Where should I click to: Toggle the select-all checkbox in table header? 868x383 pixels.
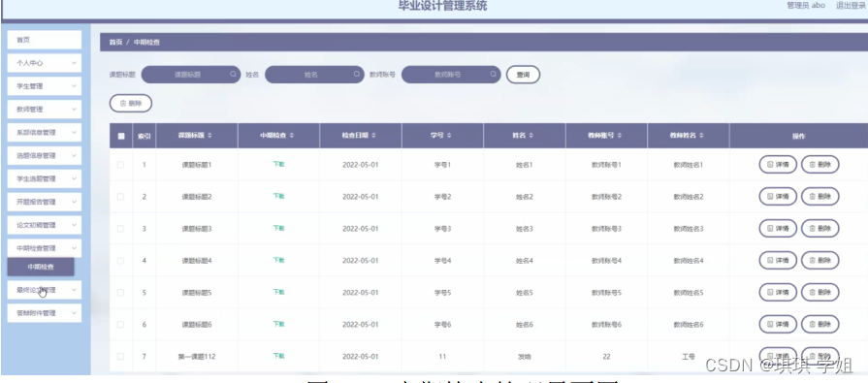[121, 136]
